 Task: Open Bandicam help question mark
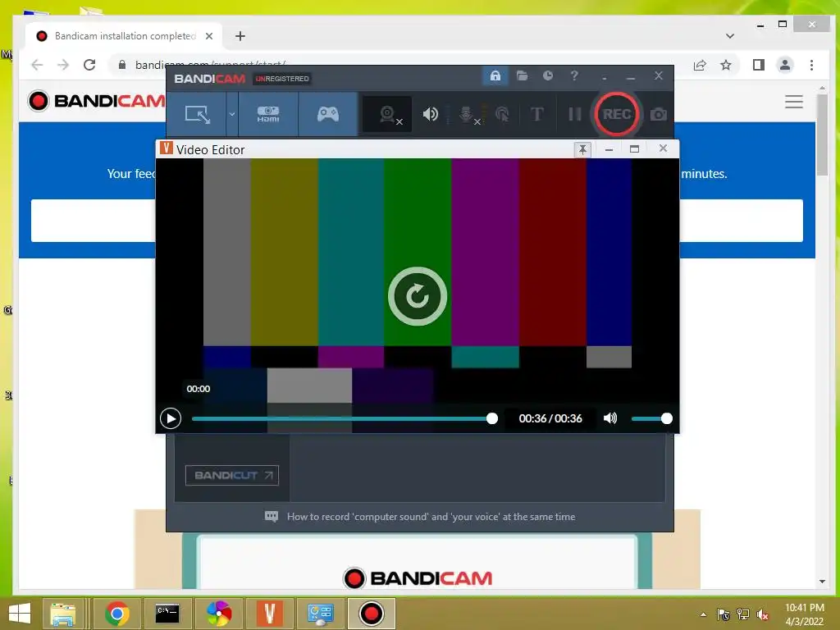pyautogui.click(x=574, y=75)
